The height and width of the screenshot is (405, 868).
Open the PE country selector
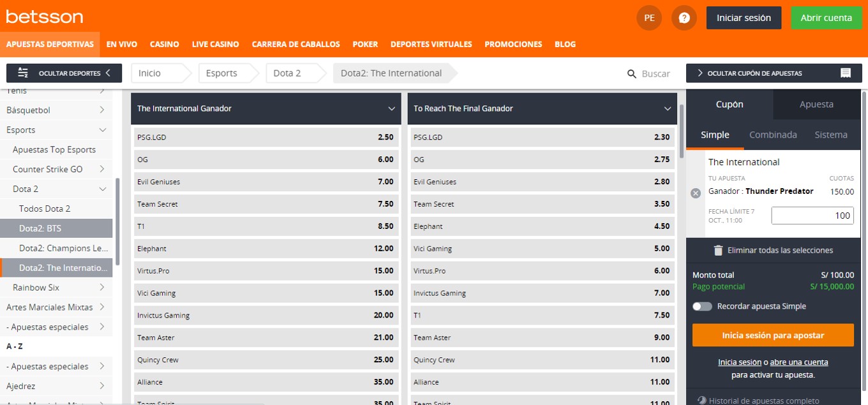[x=649, y=18]
